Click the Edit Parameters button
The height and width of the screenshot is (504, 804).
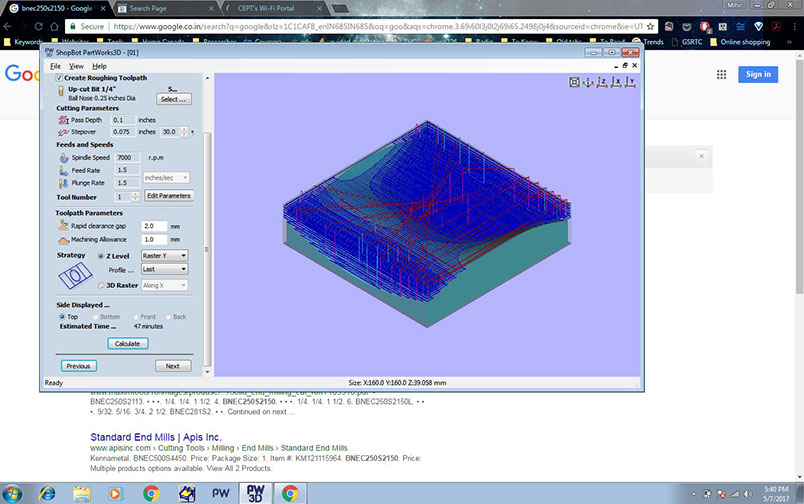pos(169,196)
